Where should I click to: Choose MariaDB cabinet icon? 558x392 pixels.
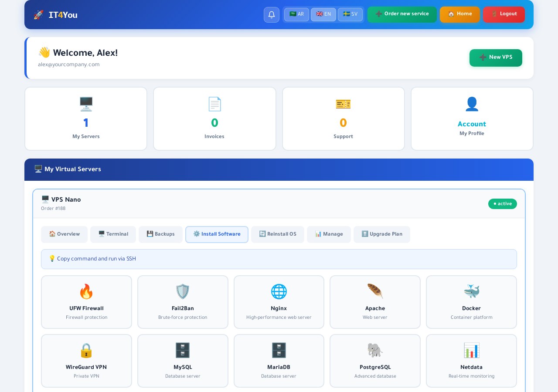pyautogui.click(x=279, y=350)
